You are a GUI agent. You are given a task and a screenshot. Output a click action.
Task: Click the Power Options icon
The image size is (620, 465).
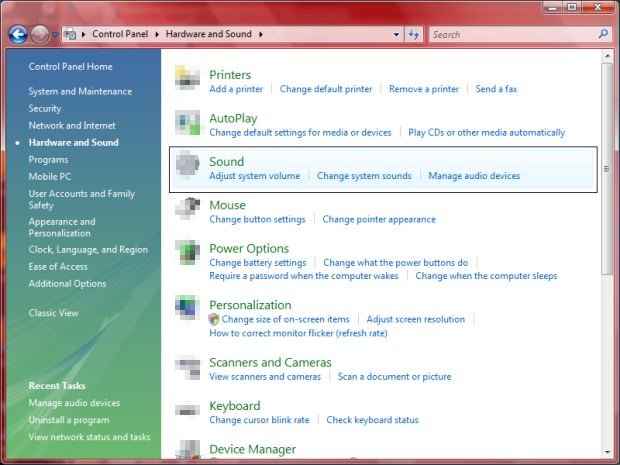tap(187, 254)
